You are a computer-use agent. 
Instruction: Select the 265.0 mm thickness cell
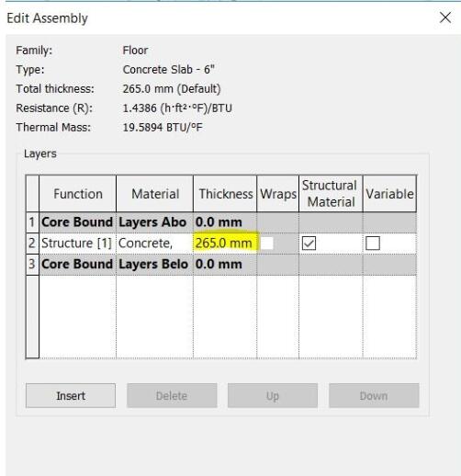click(225, 244)
